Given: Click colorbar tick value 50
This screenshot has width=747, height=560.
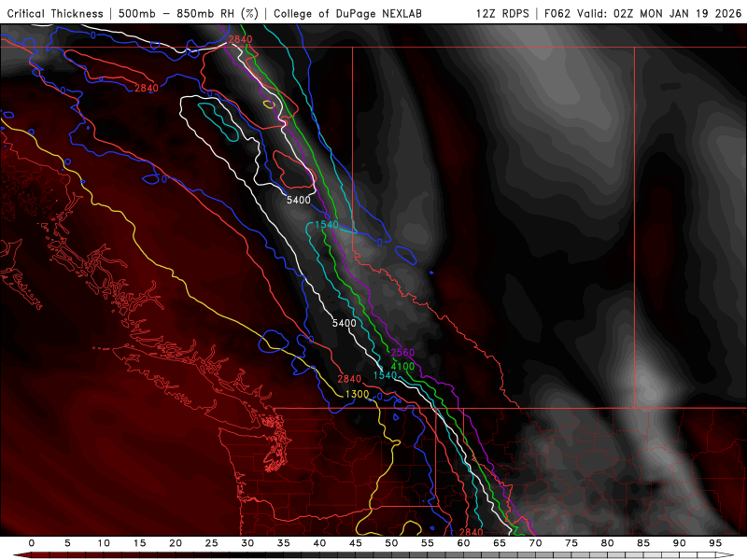Looking at the screenshot, I should pos(391,543).
